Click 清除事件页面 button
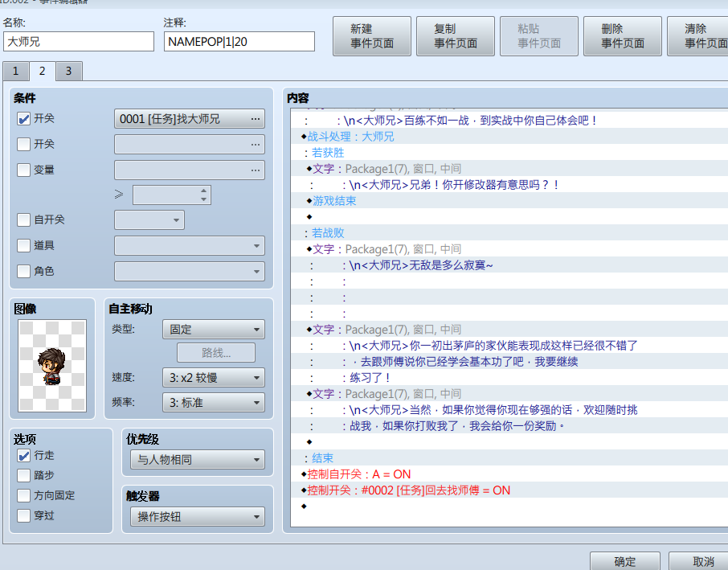This screenshot has height=570, width=728. 697,36
